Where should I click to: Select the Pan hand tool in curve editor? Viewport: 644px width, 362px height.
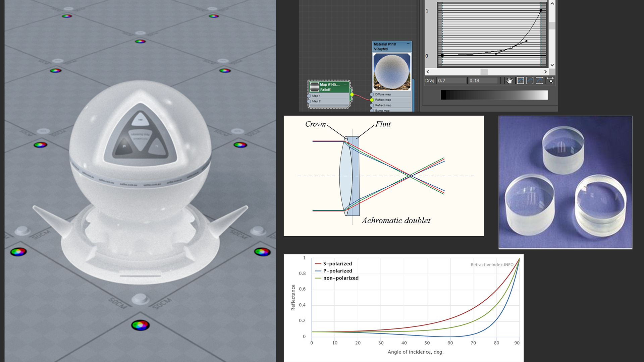click(509, 80)
